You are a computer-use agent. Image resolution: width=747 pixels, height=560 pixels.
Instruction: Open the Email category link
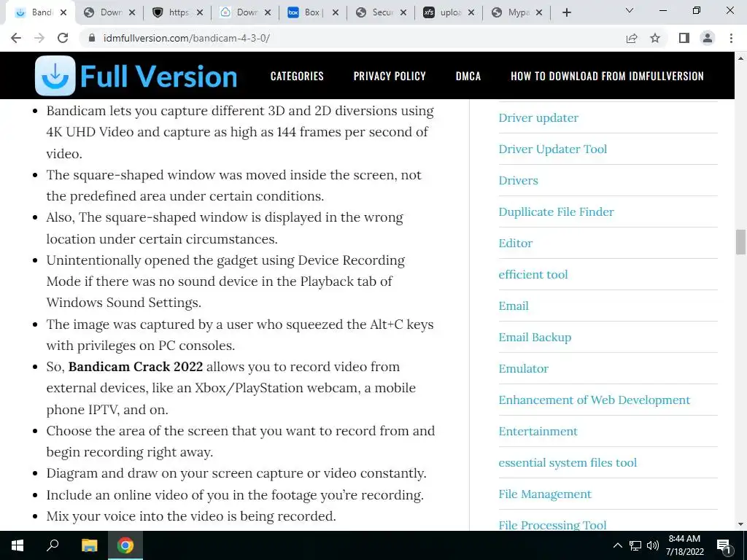(514, 306)
